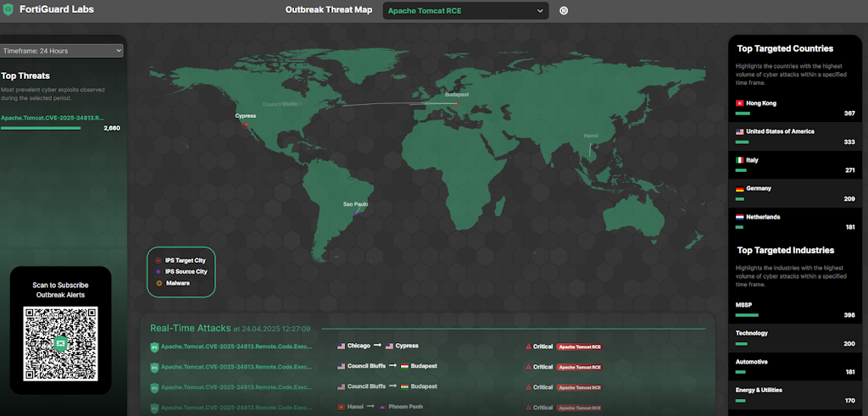Click the Outbreak Threat Map title
868x416 pixels.
[329, 10]
